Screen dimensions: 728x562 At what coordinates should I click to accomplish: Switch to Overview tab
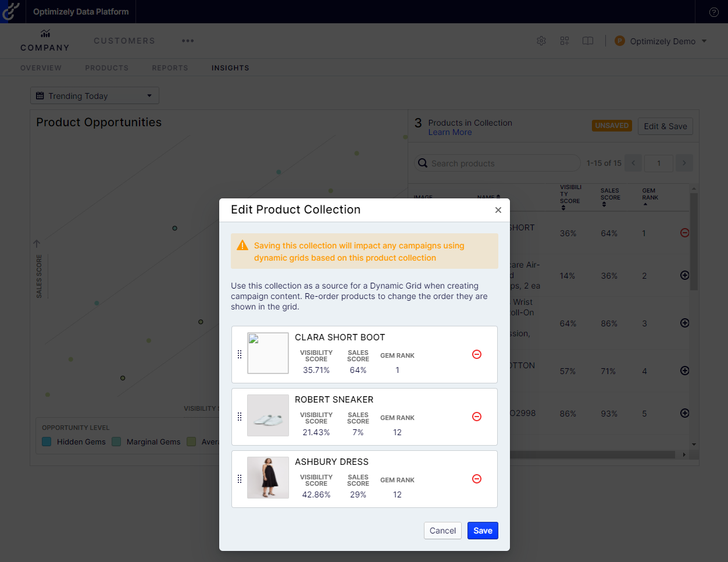point(41,68)
